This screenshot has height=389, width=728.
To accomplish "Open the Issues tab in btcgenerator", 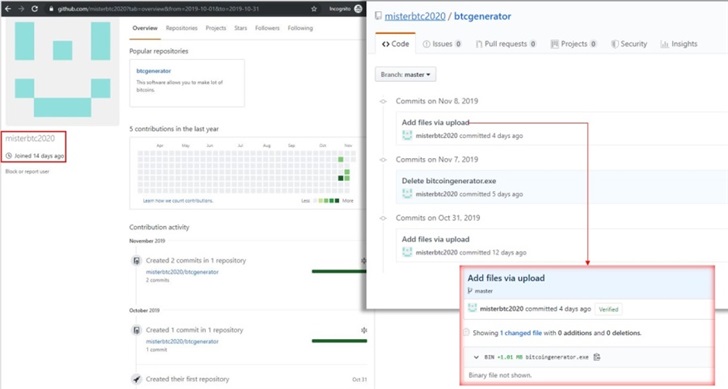I will (442, 44).
